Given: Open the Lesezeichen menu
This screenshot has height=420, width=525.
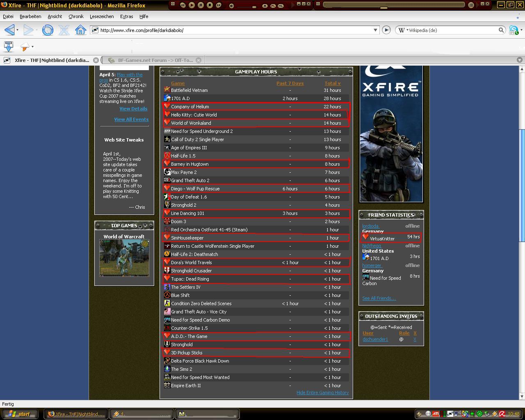Looking at the screenshot, I should click(102, 16).
